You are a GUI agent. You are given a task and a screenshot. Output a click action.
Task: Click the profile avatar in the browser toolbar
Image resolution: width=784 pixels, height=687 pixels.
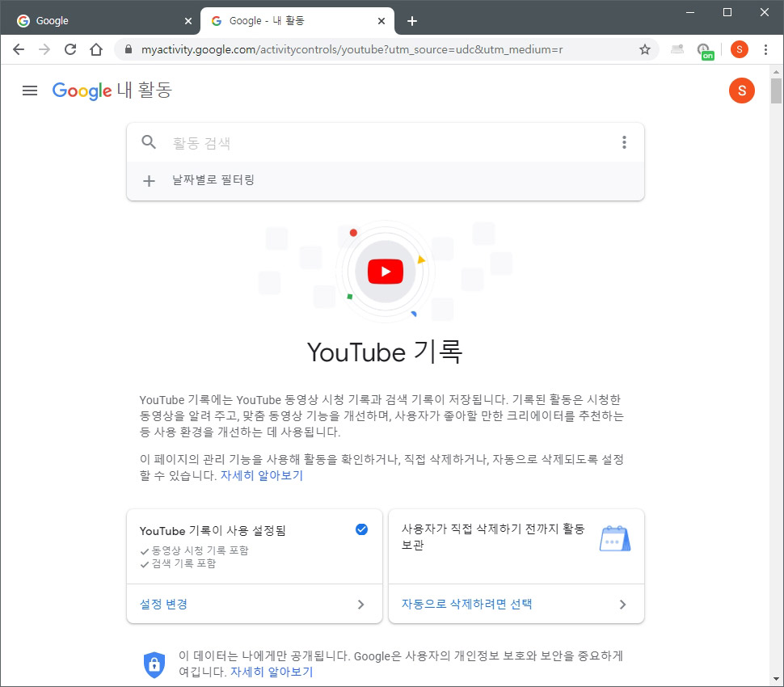(739, 49)
